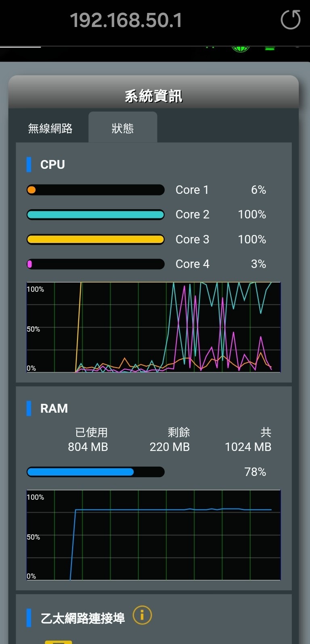
Task: Tap the 192.168.50.1 address bar
Action: click(x=126, y=20)
